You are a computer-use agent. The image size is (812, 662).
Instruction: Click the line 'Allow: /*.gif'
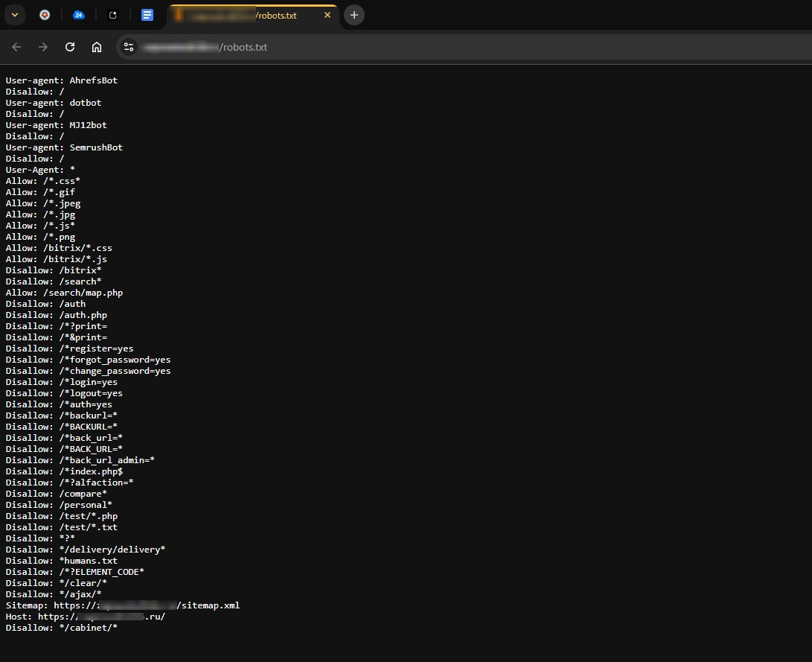pyautogui.click(x=40, y=192)
